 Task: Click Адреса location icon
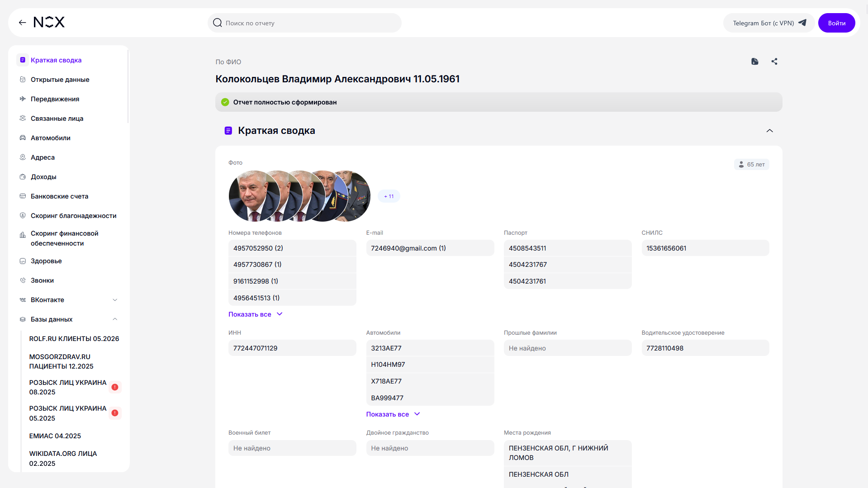click(23, 157)
